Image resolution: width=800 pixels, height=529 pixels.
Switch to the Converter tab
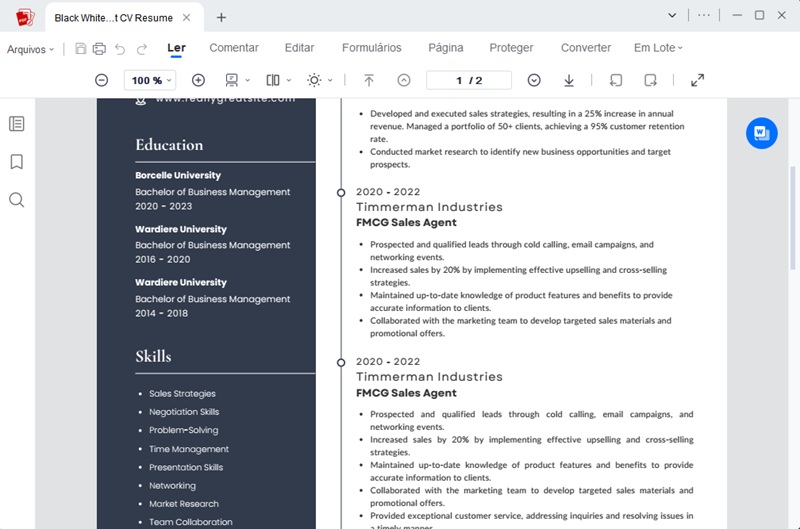(586, 47)
